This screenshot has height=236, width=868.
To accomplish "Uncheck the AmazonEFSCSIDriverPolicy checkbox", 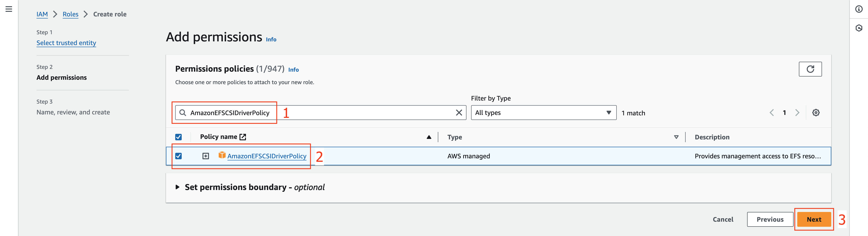I will (179, 156).
